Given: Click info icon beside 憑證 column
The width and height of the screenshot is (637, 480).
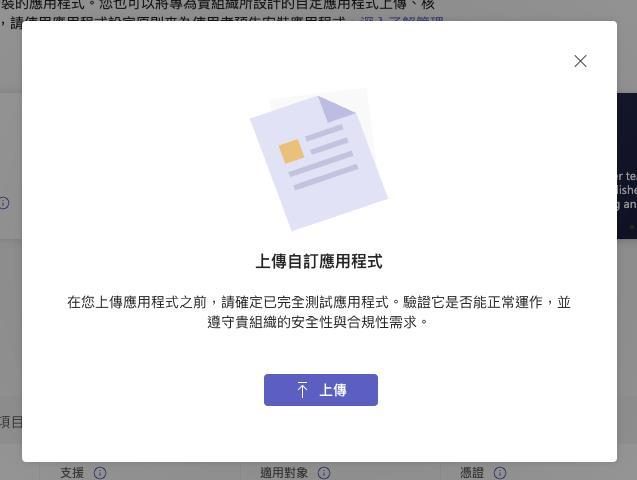Looking at the screenshot, I should 500,473.
